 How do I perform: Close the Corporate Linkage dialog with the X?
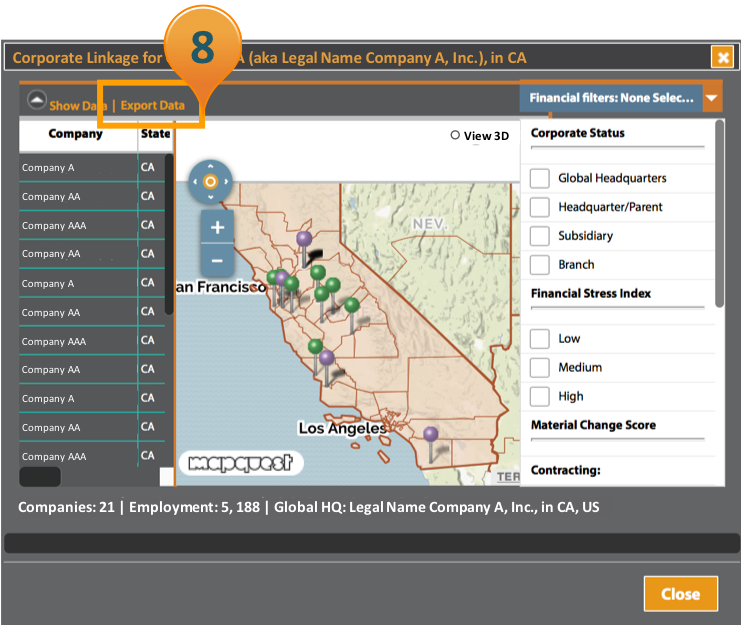click(723, 58)
